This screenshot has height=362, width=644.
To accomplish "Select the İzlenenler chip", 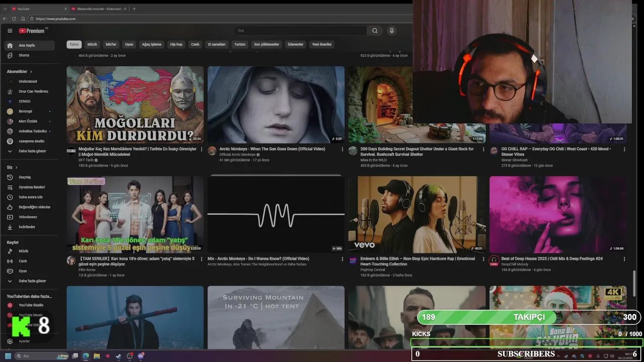I will [295, 44].
